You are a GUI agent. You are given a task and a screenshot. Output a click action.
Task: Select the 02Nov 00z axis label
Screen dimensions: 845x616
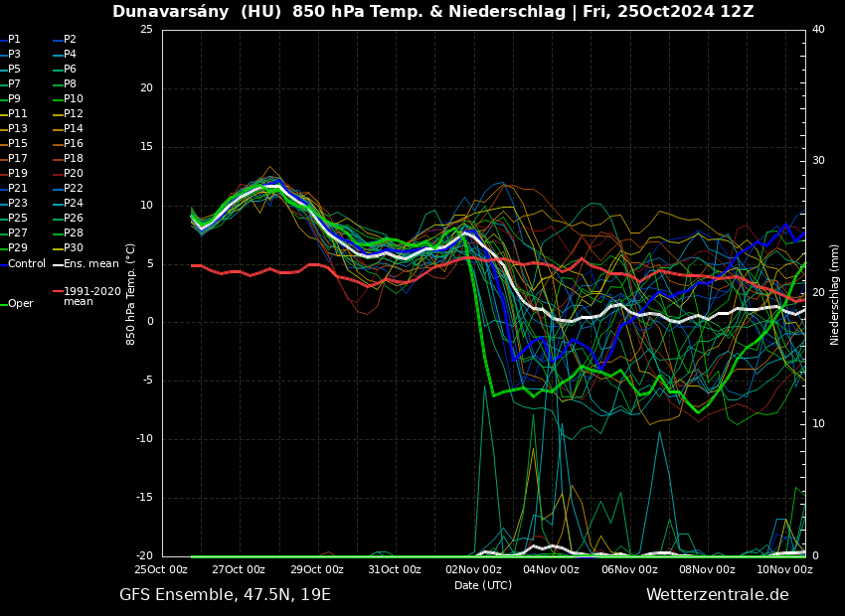click(473, 570)
